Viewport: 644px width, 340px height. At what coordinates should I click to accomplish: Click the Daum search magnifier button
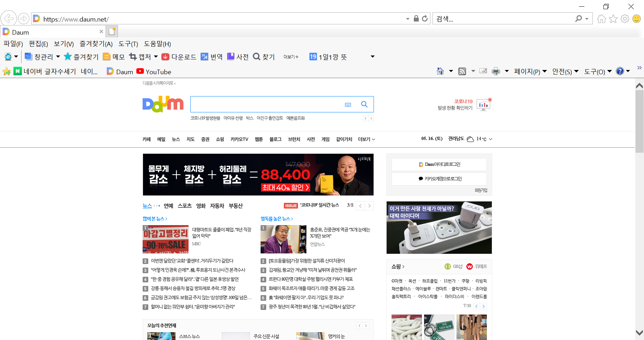pos(364,104)
